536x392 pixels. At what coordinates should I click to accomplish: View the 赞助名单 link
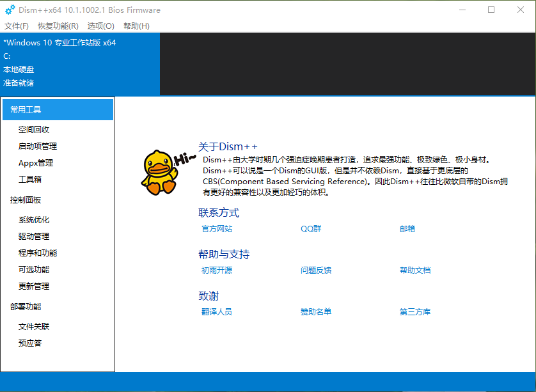pos(316,311)
